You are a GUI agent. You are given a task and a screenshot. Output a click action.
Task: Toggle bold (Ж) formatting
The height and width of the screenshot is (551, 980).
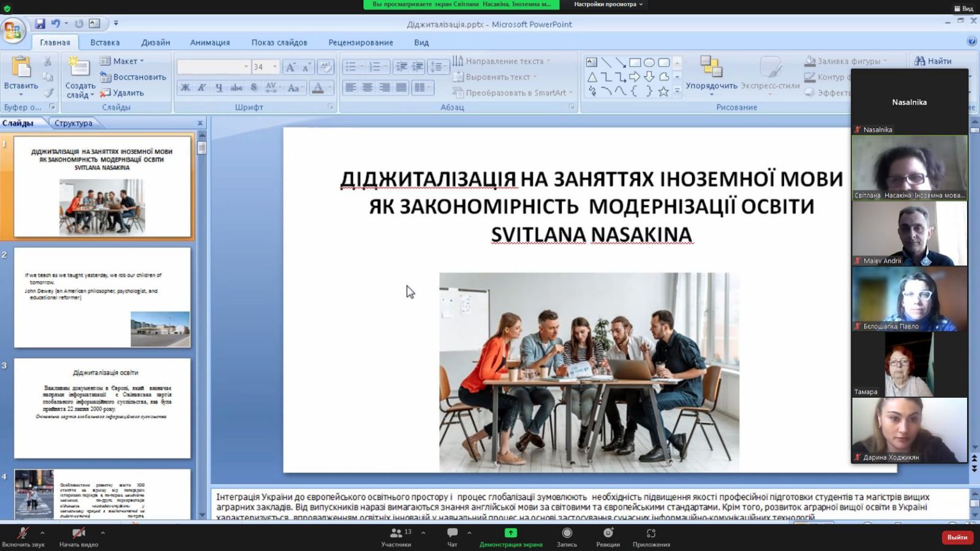(x=185, y=88)
